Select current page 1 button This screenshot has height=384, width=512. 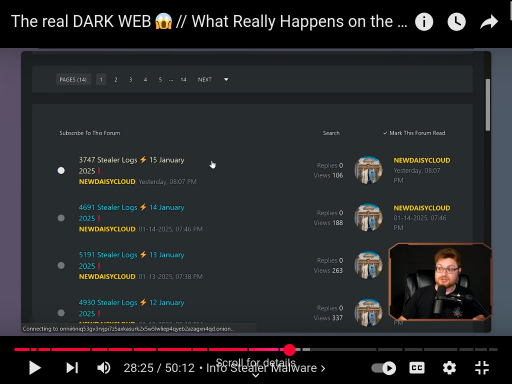(x=101, y=80)
